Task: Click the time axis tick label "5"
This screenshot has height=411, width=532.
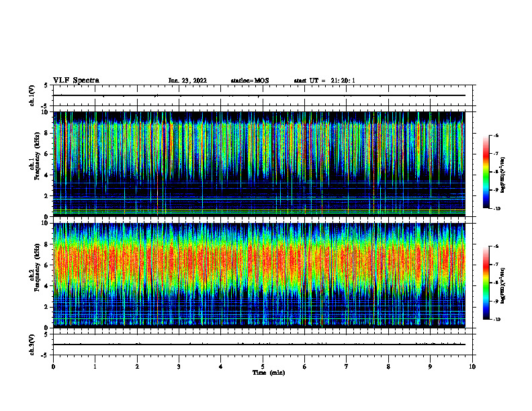Action: pos(263,367)
